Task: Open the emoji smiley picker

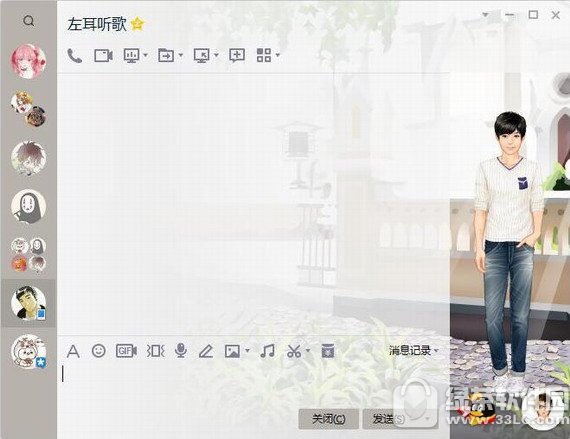Action: click(99, 351)
